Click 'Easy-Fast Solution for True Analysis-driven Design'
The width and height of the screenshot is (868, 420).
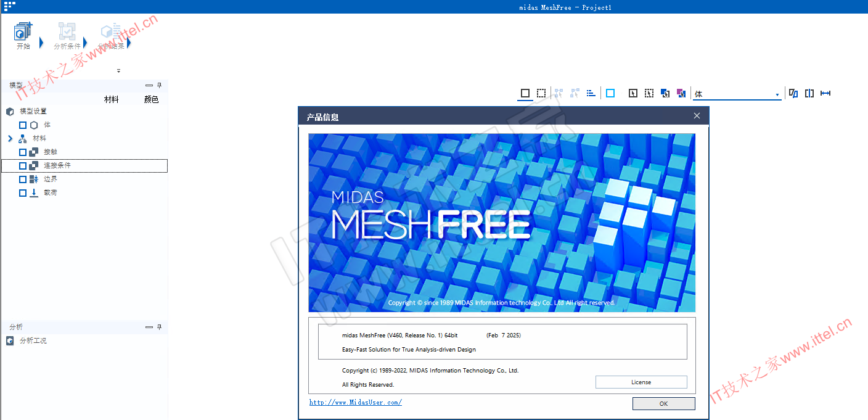click(409, 350)
